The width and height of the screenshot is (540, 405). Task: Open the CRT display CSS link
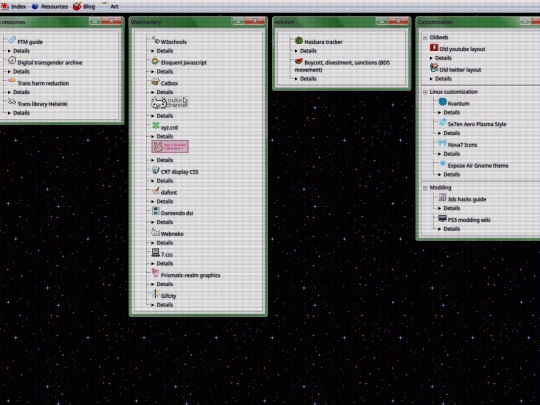(179, 172)
